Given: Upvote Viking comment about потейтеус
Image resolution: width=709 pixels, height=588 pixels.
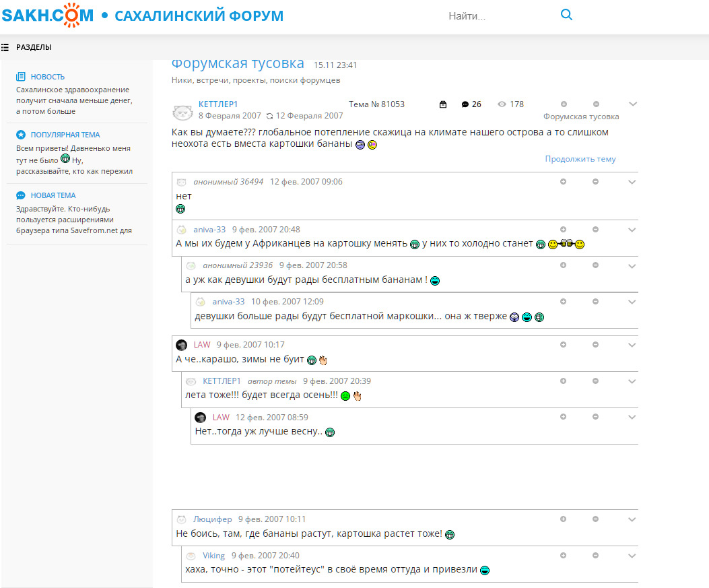Looking at the screenshot, I should [x=563, y=555].
